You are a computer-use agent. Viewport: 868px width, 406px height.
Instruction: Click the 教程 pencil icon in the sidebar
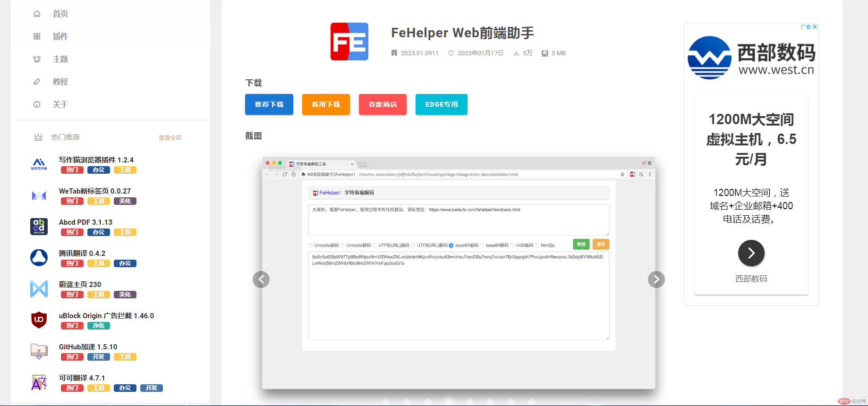(x=37, y=82)
